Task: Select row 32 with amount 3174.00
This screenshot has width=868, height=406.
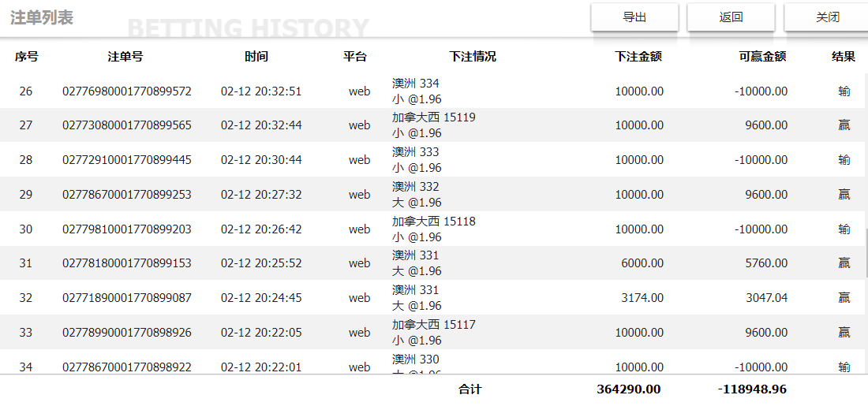Action: click(642, 298)
